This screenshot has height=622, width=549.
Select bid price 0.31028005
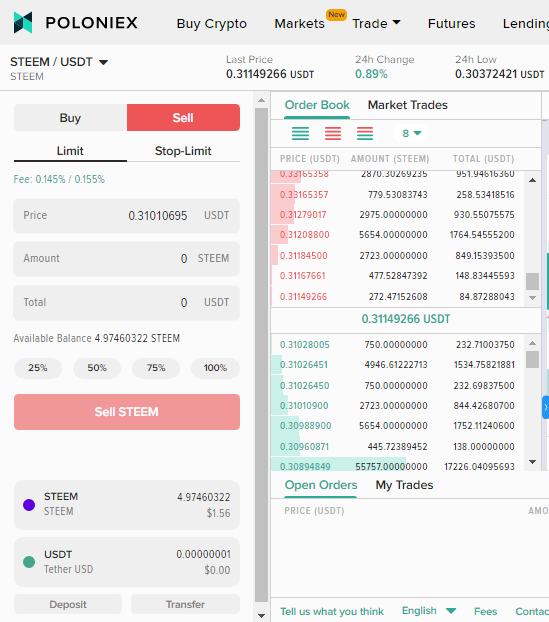pyautogui.click(x=305, y=345)
